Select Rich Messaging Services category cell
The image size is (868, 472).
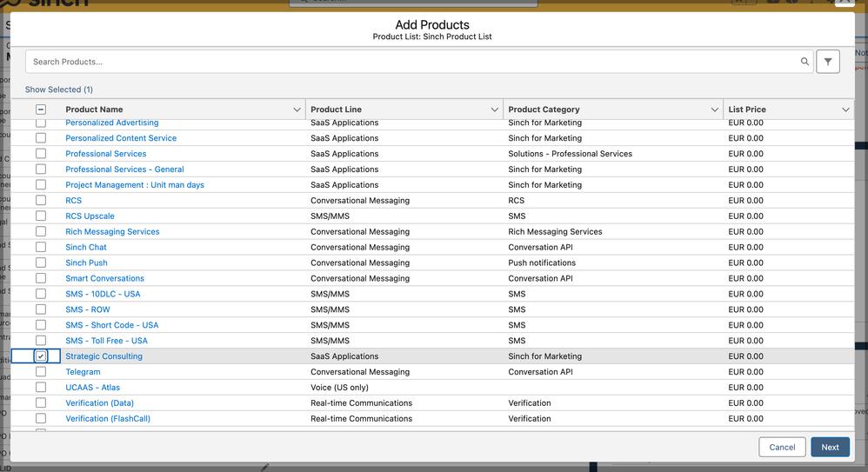coord(555,231)
